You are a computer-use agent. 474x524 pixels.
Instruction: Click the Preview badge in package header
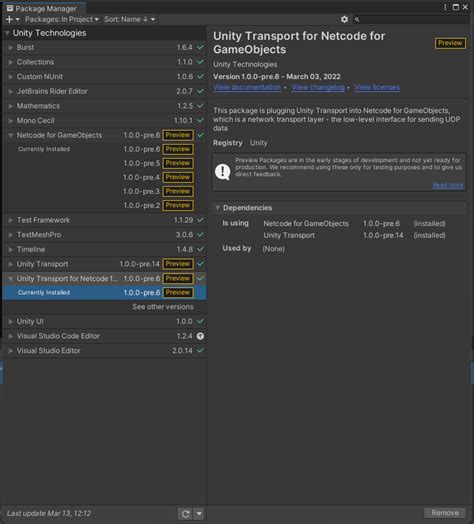click(x=450, y=43)
